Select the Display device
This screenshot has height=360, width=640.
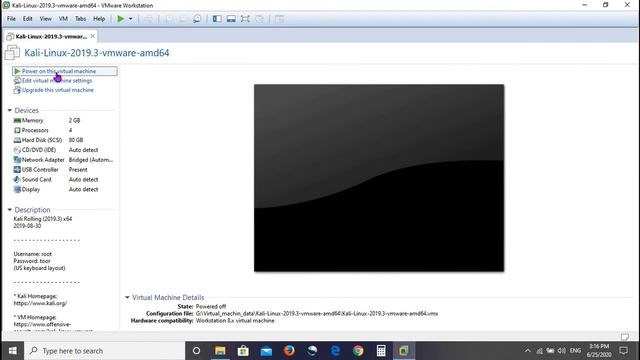coord(63,189)
